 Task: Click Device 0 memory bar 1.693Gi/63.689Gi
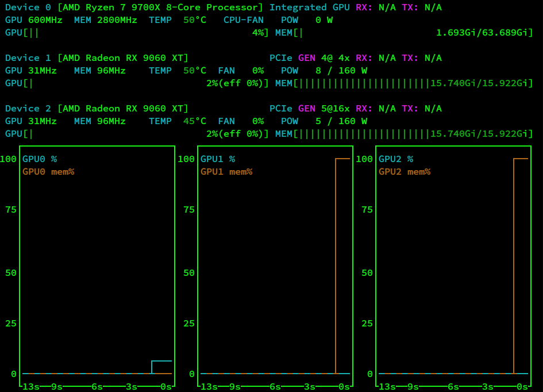(x=404, y=33)
